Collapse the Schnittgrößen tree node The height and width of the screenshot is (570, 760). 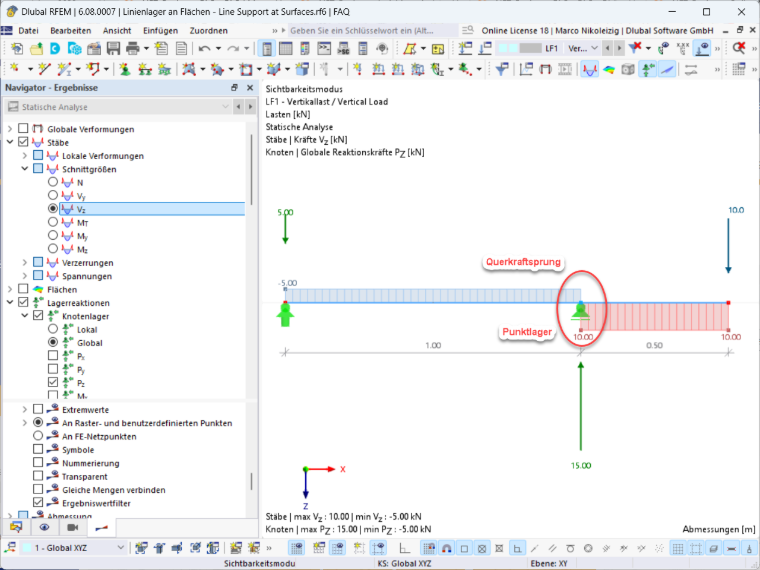tap(25, 169)
